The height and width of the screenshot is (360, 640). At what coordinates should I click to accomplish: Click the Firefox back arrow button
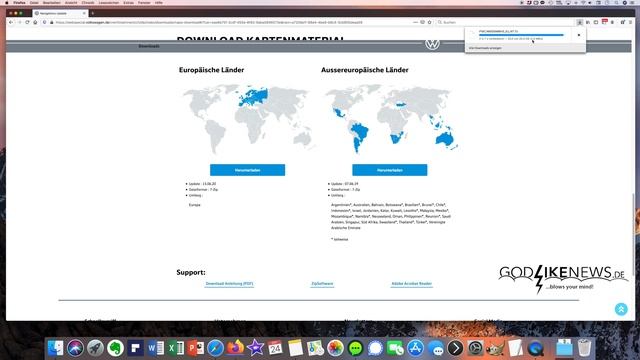[11, 22]
